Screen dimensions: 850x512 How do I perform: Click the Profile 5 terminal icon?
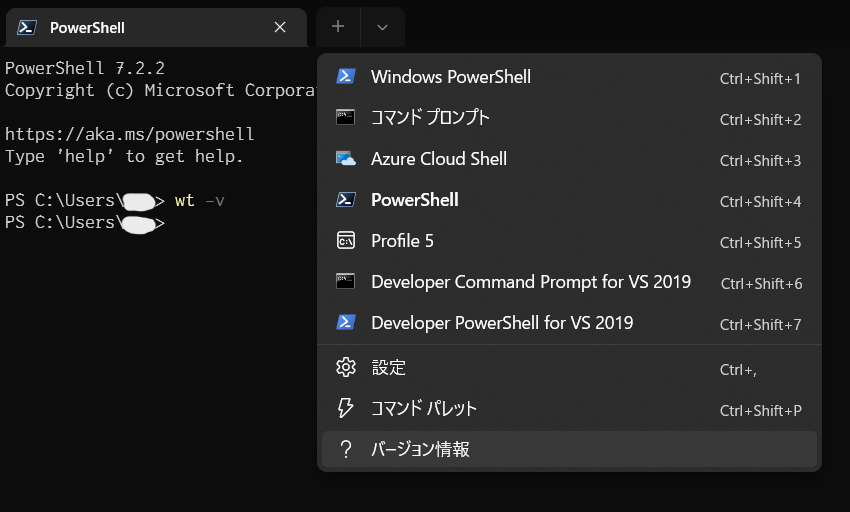point(346,241)
